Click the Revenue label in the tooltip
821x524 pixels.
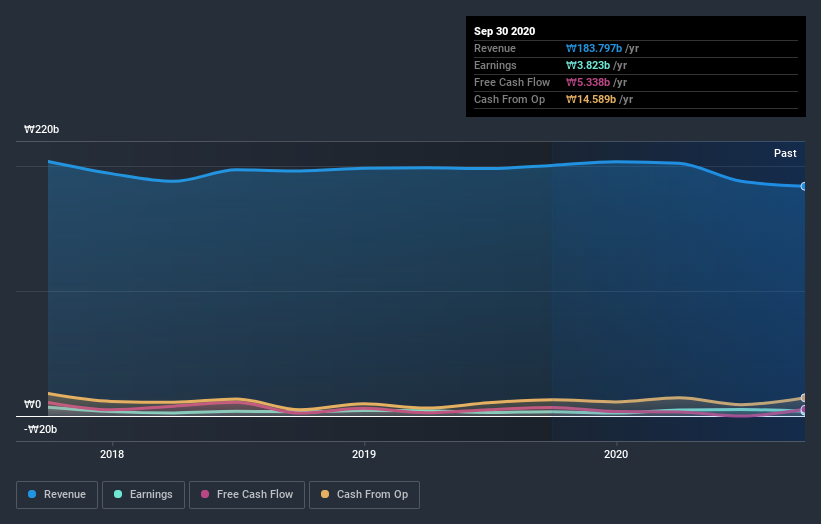(x=495, y=49)
